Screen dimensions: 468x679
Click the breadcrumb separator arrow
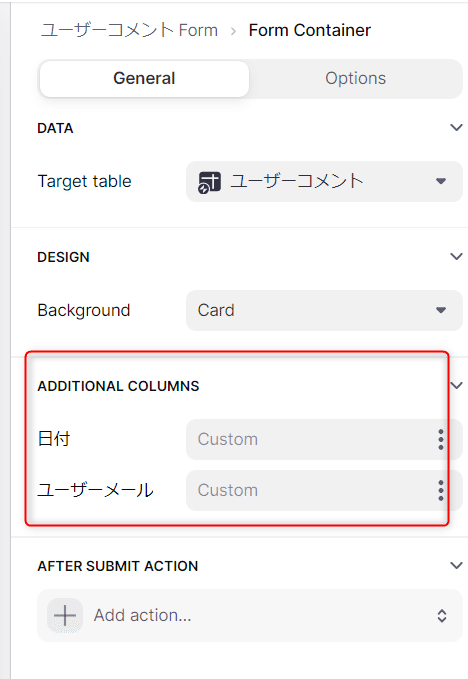pos(233,31)
